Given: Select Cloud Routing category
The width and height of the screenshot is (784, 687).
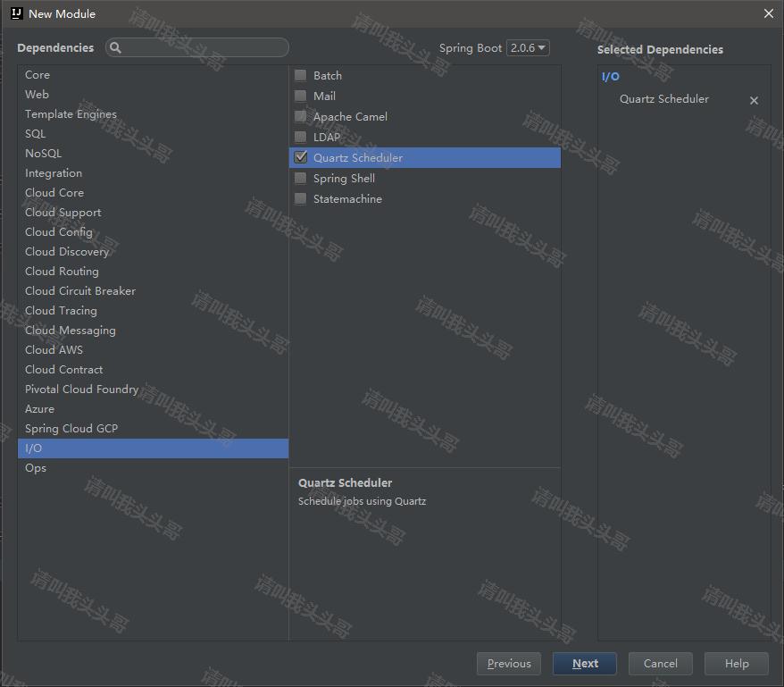Looking at the screenshot, I should click(153, 272).
